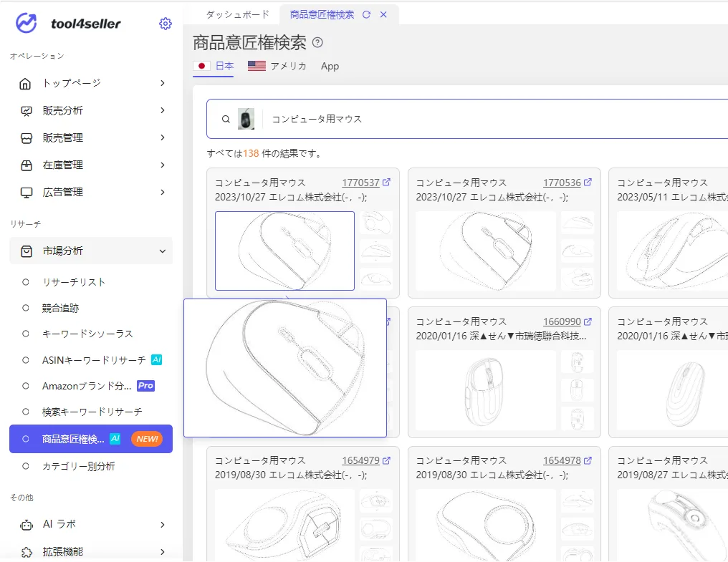This screenshot has height=562, width=728.
Task: Open help icon next to 商品意匠権検索 heading
Action: (x=317, y=43)
